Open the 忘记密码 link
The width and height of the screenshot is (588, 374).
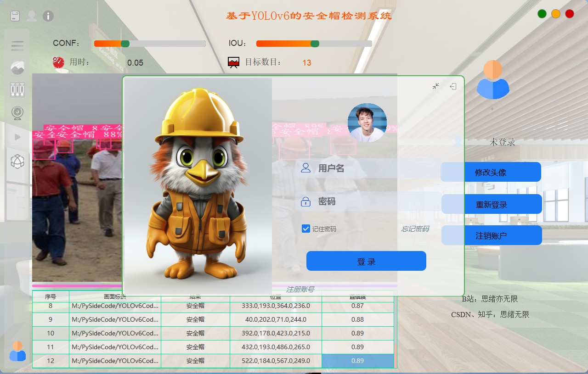tap(415, 229)
